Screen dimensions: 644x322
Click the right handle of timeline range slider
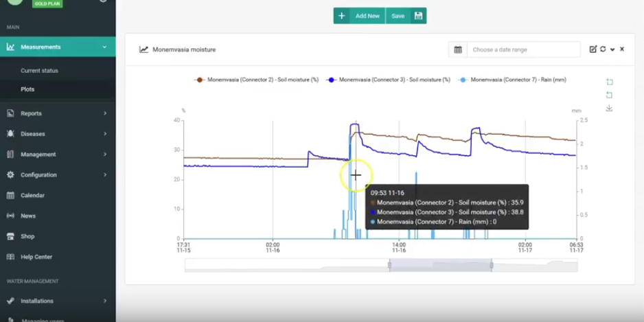point(492,265)
